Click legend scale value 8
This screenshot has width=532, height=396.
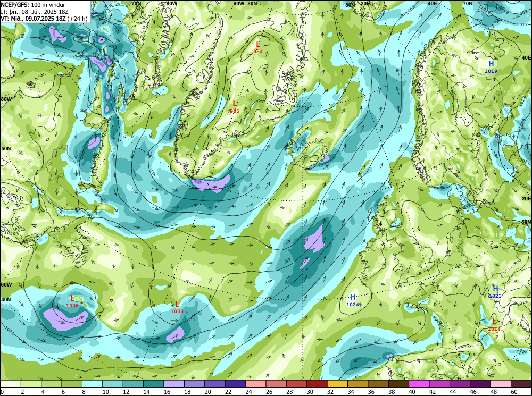84,392
